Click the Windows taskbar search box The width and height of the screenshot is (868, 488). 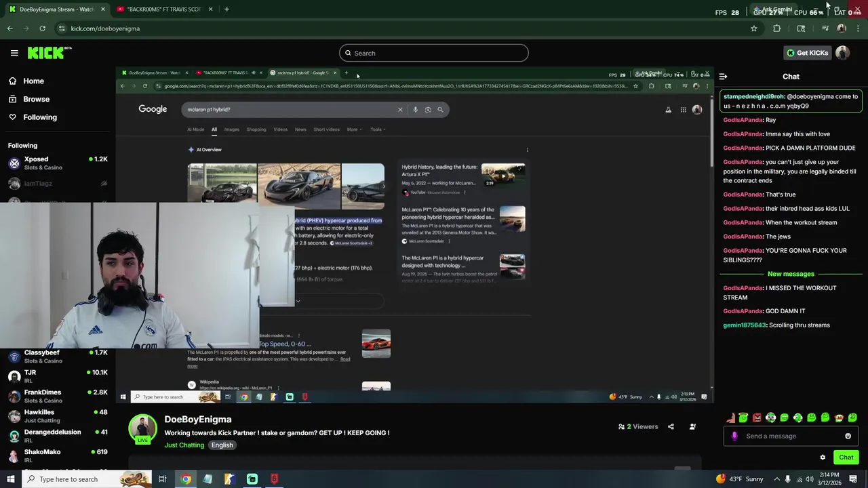[88, 479]
